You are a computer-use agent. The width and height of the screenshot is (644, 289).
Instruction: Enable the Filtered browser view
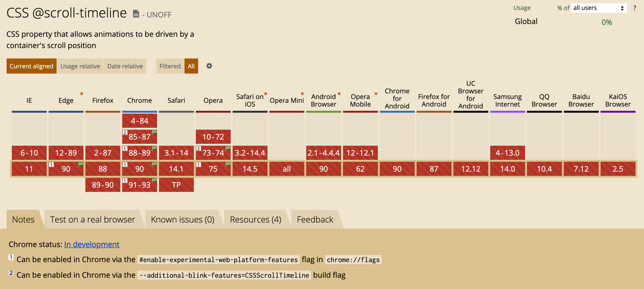coord(170,66)
